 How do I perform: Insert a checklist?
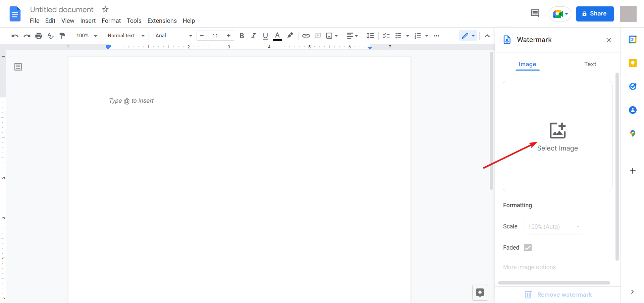point(386,36)
